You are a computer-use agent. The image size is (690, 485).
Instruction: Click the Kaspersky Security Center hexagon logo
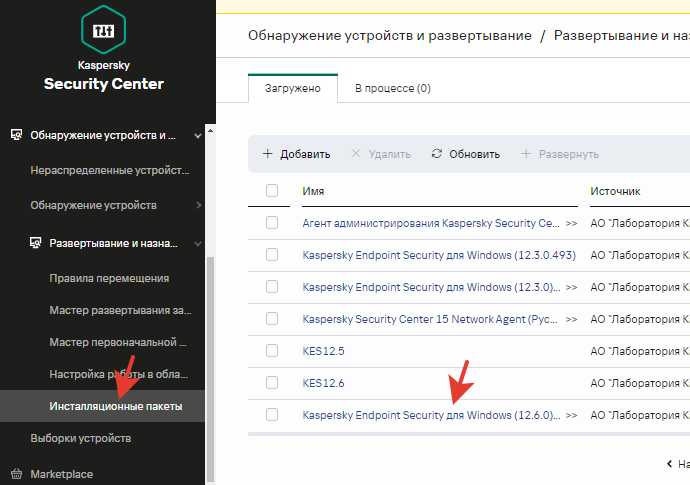click(103, 30)
